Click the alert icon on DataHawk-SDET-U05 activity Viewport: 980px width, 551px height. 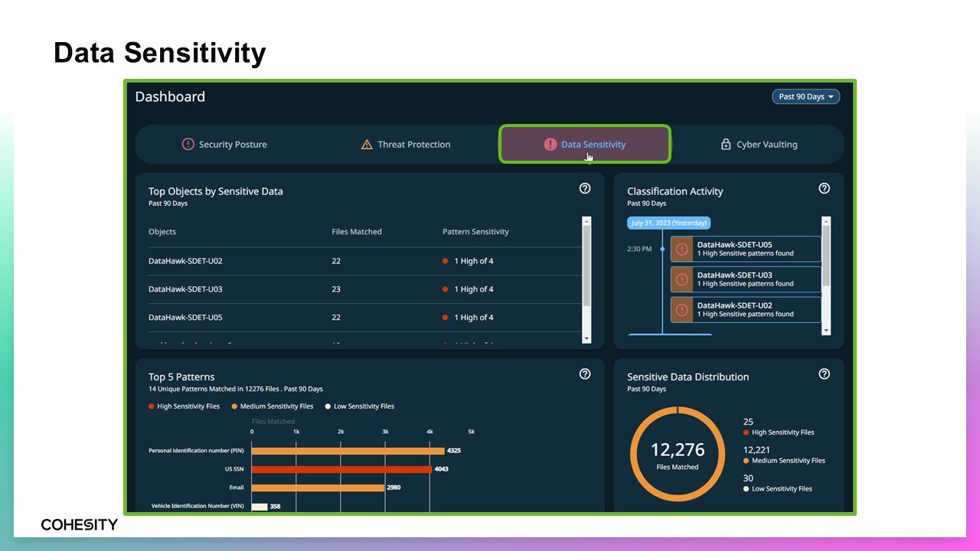[x=681, y=249]
